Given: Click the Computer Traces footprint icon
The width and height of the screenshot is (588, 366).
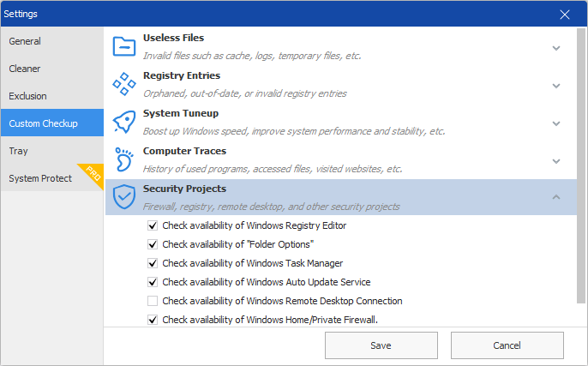Looking at the screenshot, I should [x=124, y=159].
